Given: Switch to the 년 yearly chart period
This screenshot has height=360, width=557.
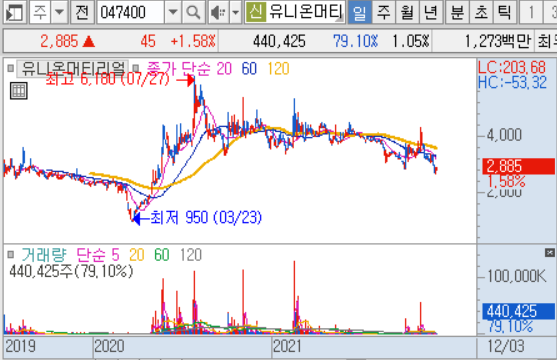Looking at the screenshot, I should pyautogui.click(x=431, y=12).
